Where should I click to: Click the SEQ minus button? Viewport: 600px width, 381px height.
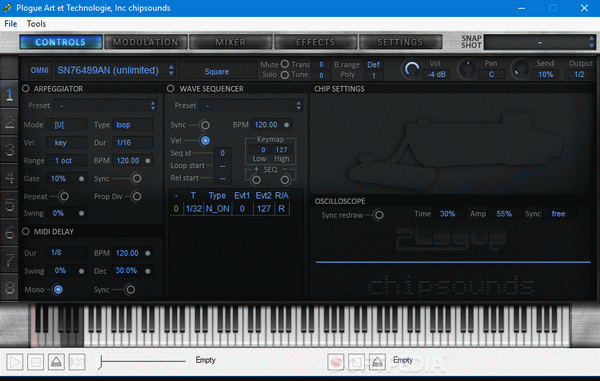[285, 179]
